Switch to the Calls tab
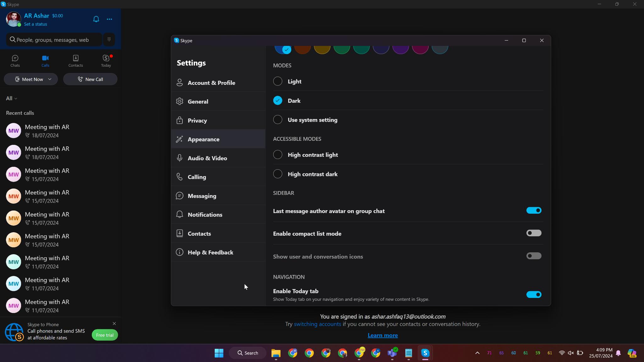The height and width of the screenshot is (362, 644). pyautogui.click(x=45, y=61)
